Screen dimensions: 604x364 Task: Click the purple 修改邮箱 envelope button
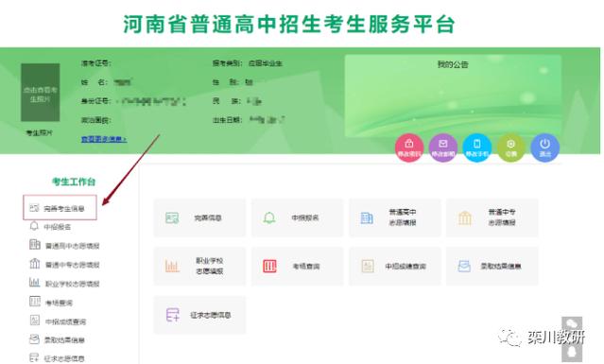(443, 147)
